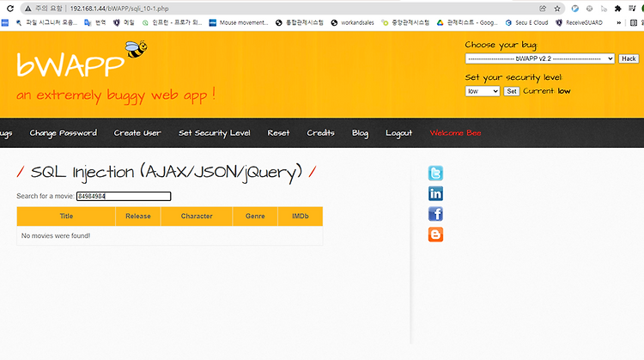Open the Secu E Cloud bookmark
The height and width of the screenshot is (360, 644).
527,22
